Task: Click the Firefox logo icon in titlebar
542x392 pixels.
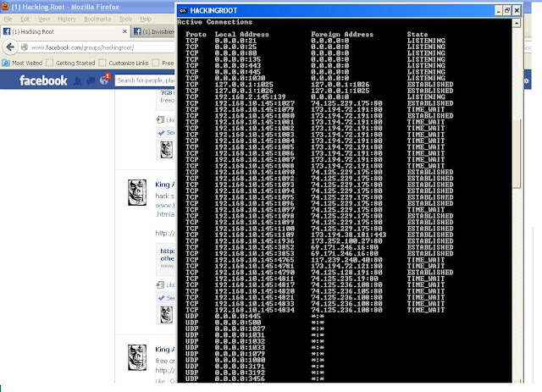Action: [5, 6]
